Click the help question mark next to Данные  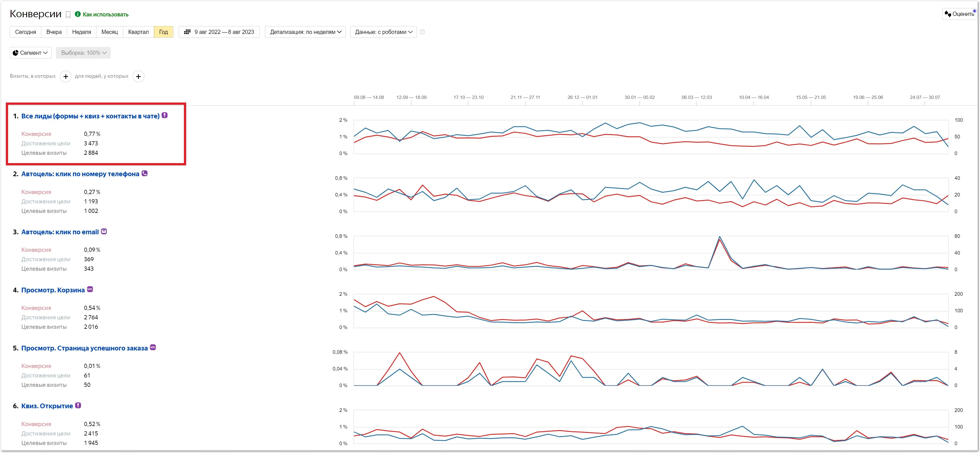coord(422,32)
